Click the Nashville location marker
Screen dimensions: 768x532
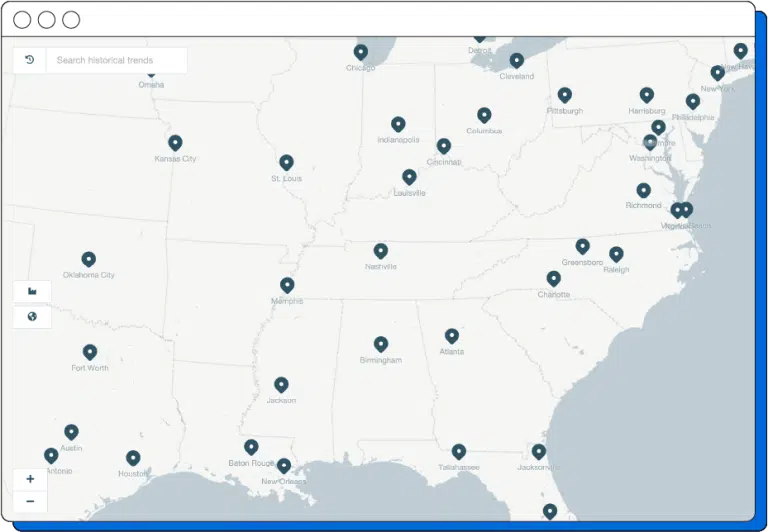(381, 251)
